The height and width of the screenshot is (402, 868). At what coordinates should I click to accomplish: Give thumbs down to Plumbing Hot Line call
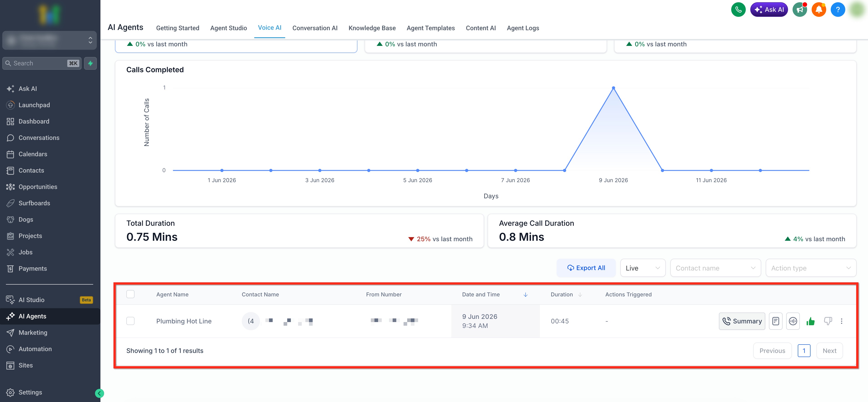[828, 321]
